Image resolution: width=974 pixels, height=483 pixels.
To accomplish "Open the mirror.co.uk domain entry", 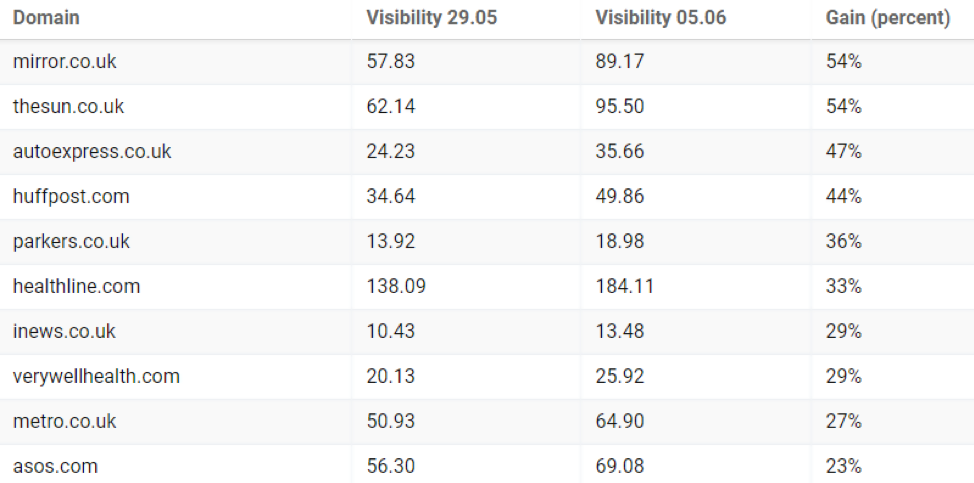I will (64, 62).
